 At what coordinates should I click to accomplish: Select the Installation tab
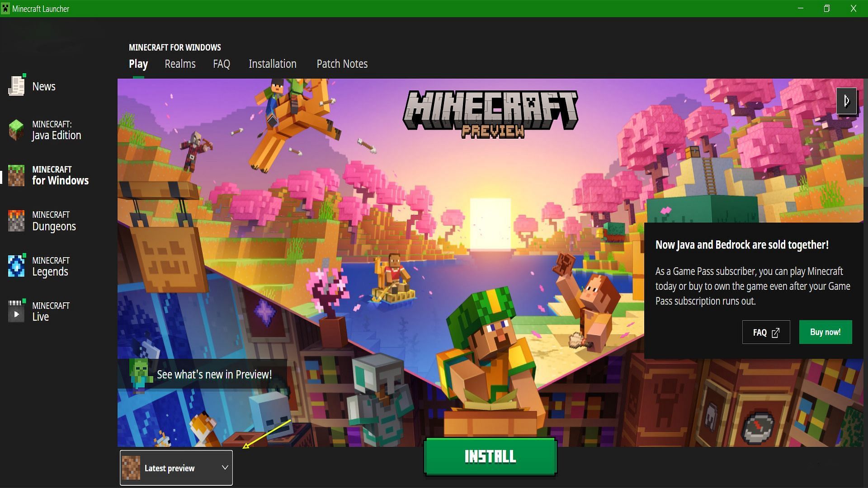tap(272, 64)
